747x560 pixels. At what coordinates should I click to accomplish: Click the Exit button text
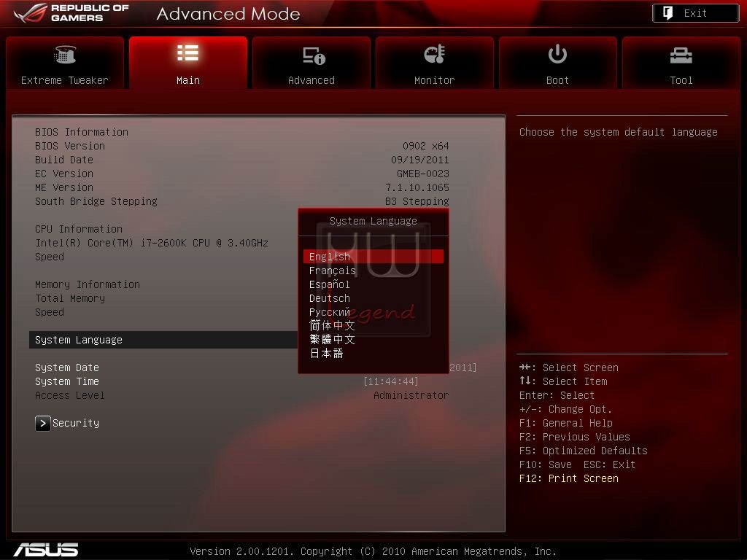coord(695,13)
